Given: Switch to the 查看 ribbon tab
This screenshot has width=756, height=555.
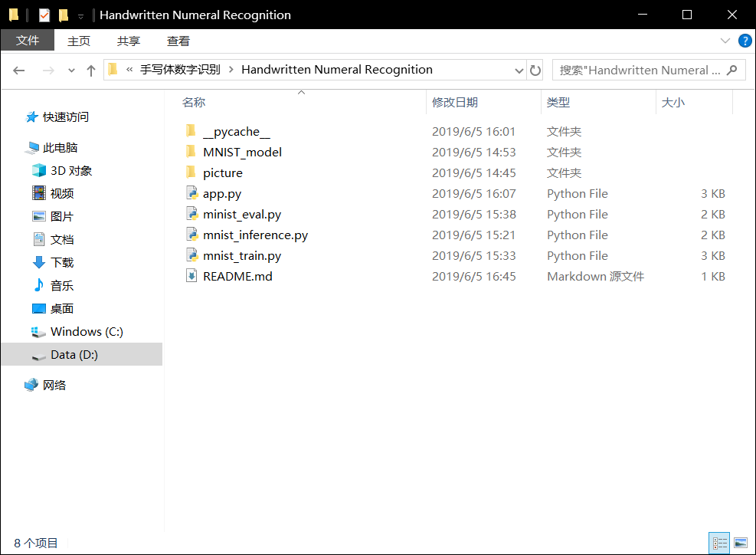Looking at the screenshot, I should point(178,40).
